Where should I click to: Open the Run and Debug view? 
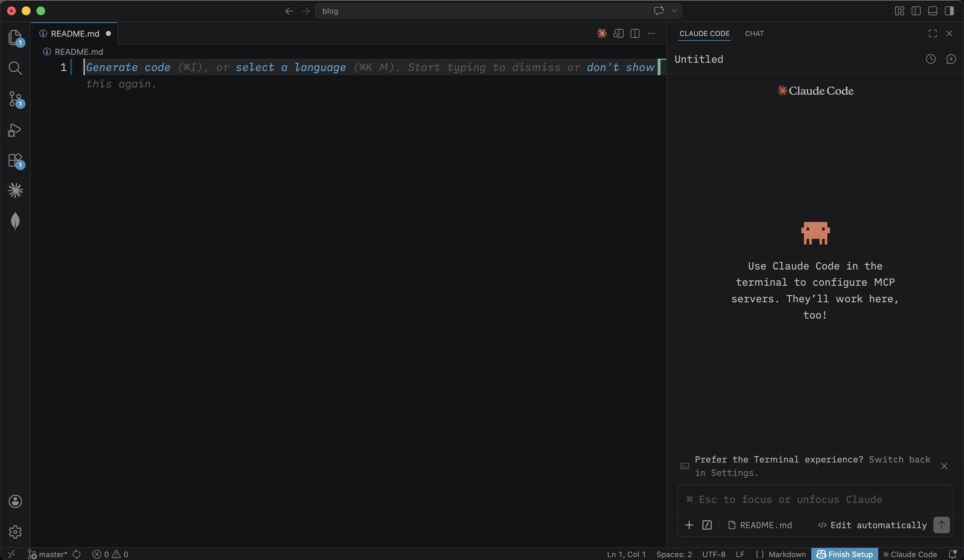pos(15,130)
